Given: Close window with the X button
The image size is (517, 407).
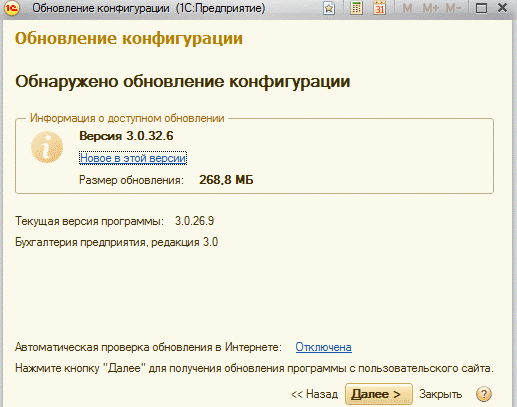Looking at the screenshot, I should tap(502, 8).
